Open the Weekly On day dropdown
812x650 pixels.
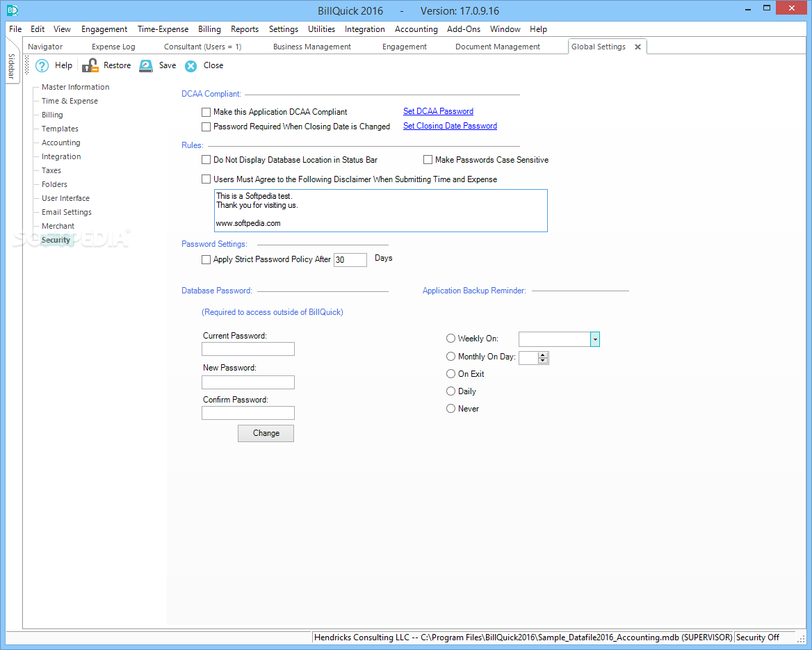click(x=595, y=339)
